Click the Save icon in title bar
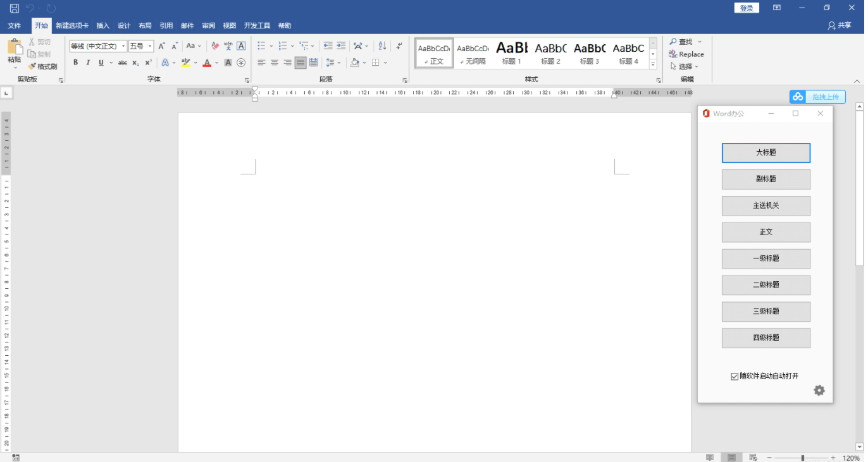Screen dimensions: 868x462 (14, 8)
